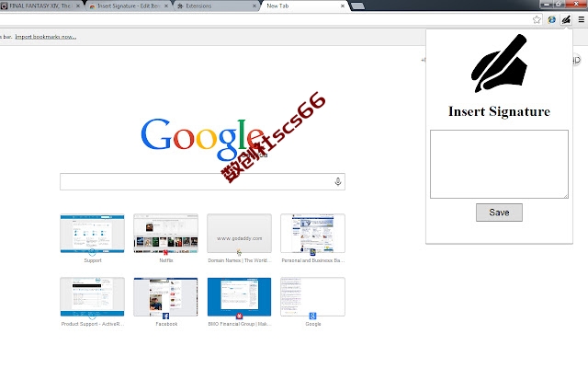Open the Google most-visited thumbnail

(x=312, y=296)
